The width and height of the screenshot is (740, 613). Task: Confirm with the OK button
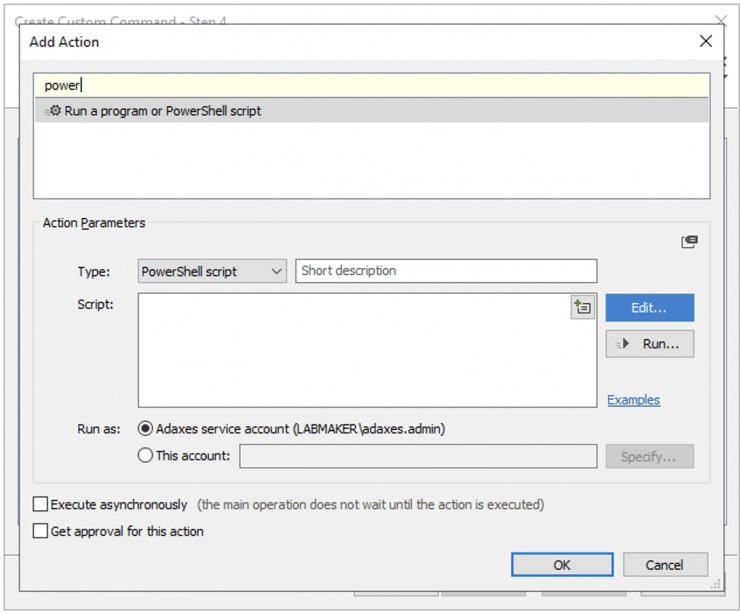click(562, 565)
